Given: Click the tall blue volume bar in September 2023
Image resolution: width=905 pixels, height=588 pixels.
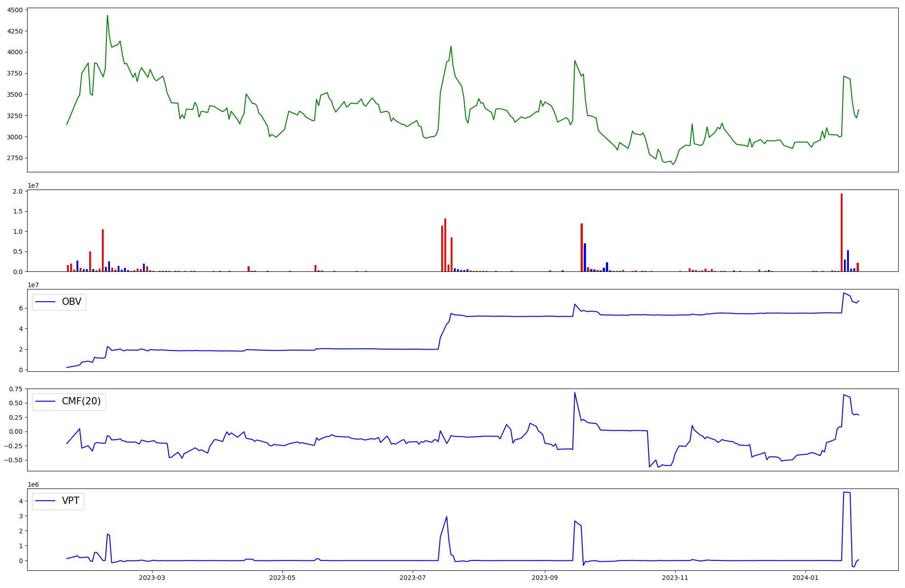Looking at the screenshot, I should 585,257.
